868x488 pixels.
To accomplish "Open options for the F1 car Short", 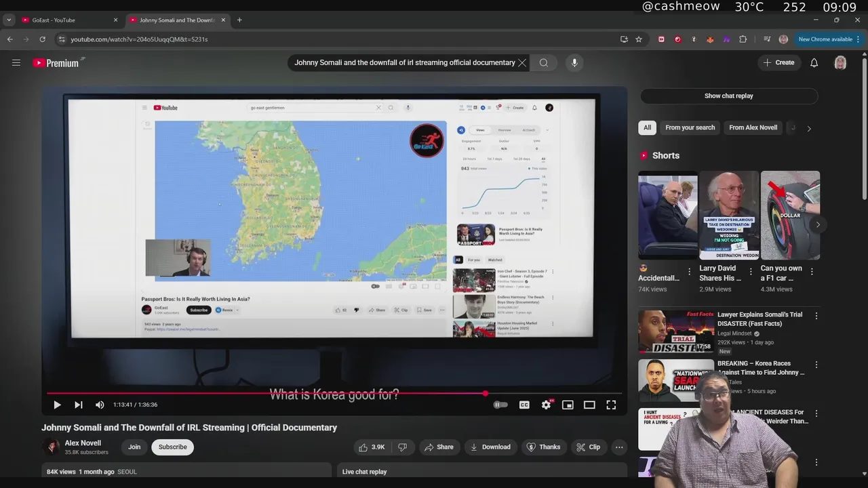I will click(812, 272).
